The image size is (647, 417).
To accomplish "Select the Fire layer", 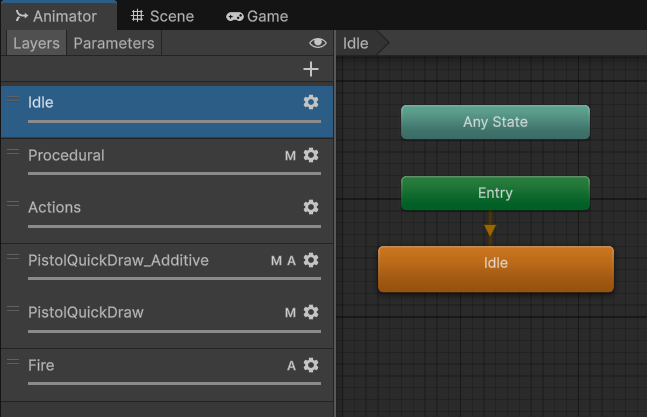I will click(x=167, y=375).
